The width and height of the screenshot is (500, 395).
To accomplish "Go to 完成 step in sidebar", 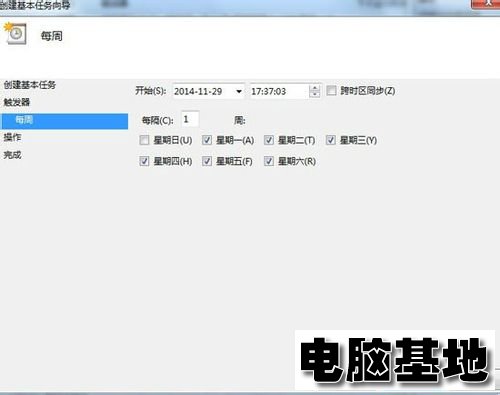I will point(12,155).
